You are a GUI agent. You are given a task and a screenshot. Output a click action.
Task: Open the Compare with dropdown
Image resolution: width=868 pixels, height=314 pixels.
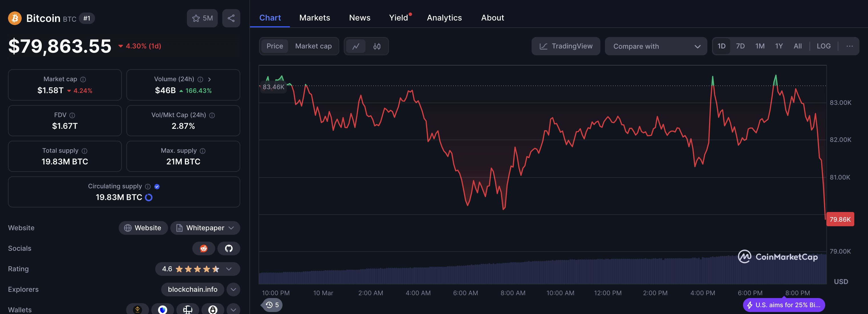pyautogui.click(x=656, y=46)
